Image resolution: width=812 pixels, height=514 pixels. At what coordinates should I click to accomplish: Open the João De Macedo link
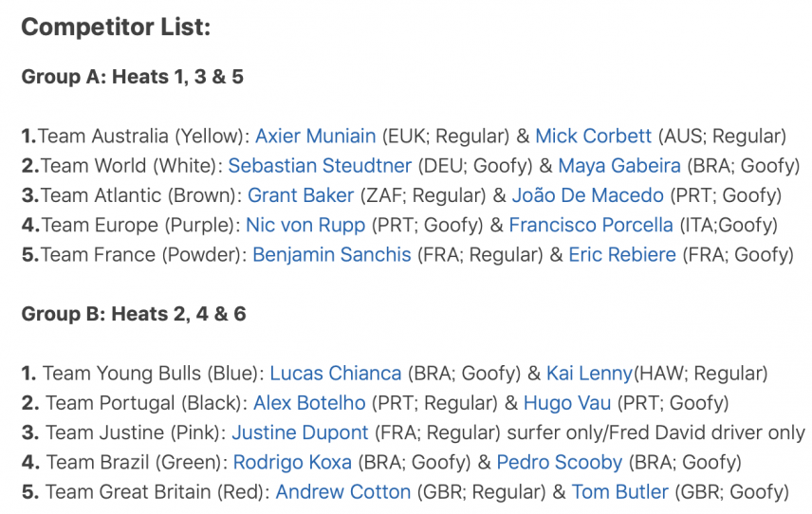click(x=588, y=195)
